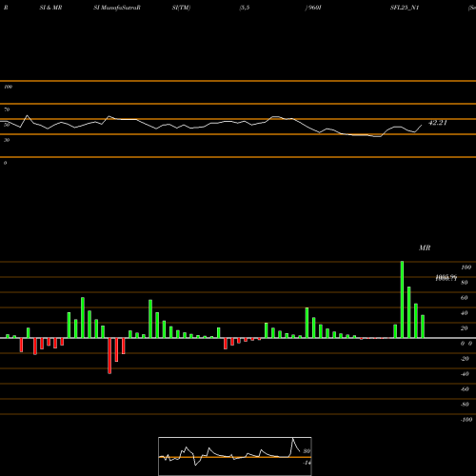Screen dimensions: 476x476
Task: Click the "SI MunafaSutraR" header text
Action: [117, 8]
